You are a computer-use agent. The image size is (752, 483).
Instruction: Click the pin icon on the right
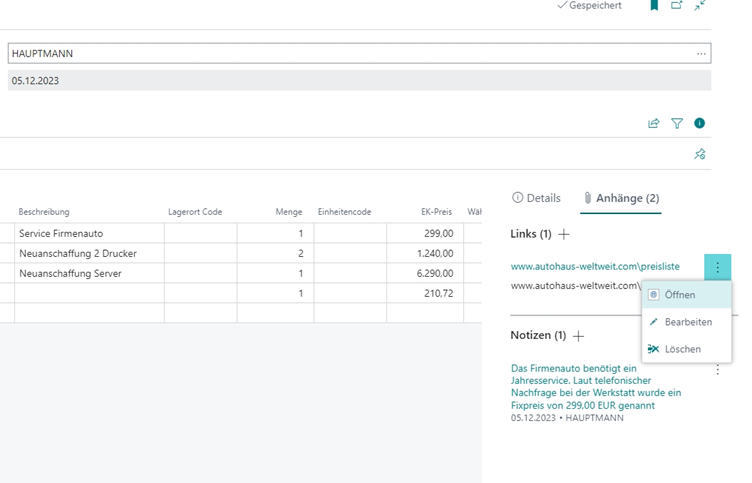tap(700, 154)
